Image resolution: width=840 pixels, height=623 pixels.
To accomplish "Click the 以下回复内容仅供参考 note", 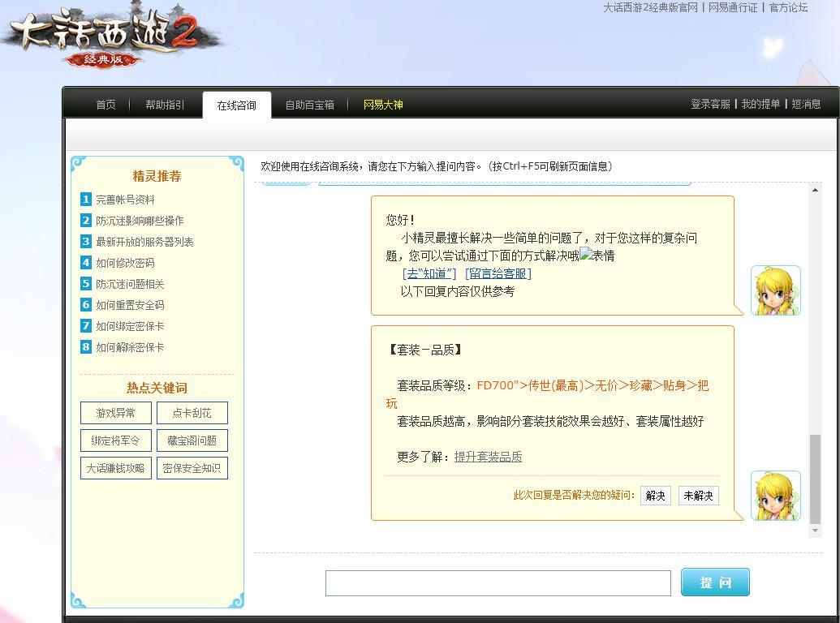I will tap(458, 292).
